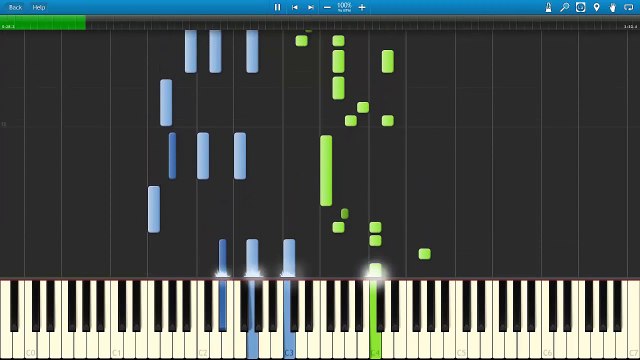
Task: Click the elapsed time readout on the progress bar
Action: click(x=8, y=27)
